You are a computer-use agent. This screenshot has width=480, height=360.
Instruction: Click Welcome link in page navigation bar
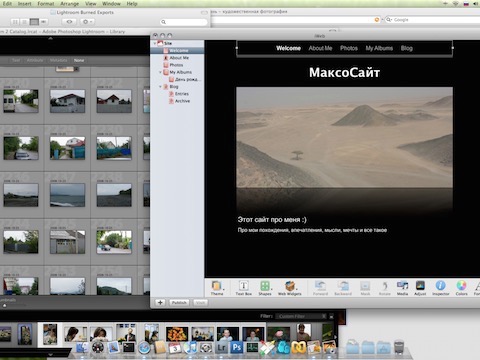[x=288, y=48]
